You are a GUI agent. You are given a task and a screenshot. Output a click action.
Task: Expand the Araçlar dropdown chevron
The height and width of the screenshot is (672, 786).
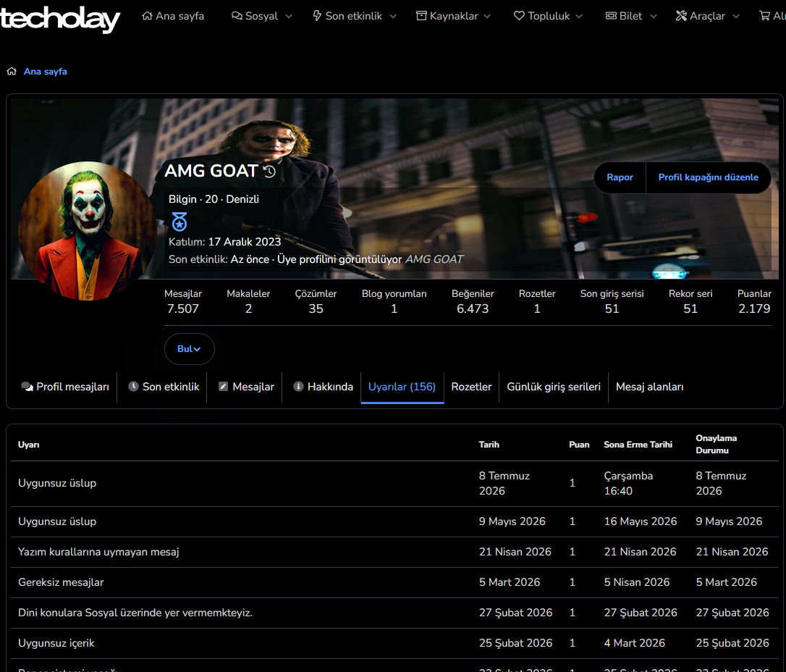(x=736, y=16)
